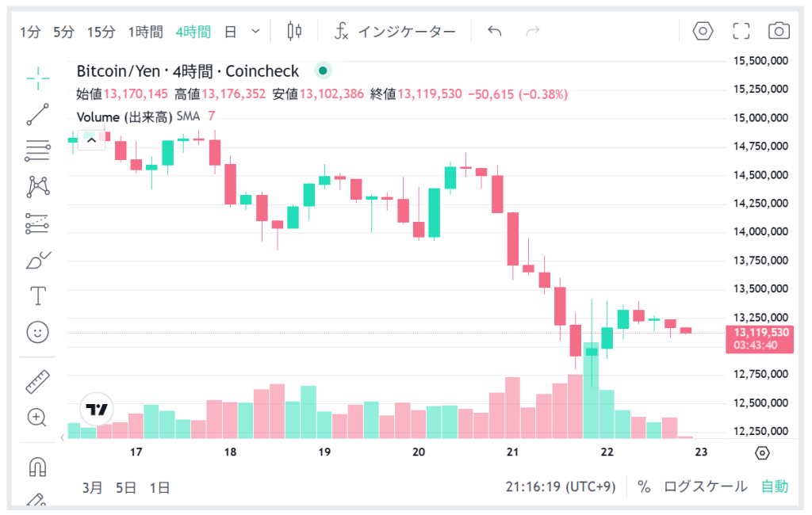Collapse the indicator legend chevron
Image resolution: width=812 pixels, height=515 pixels.
click(x=91, y=140)
